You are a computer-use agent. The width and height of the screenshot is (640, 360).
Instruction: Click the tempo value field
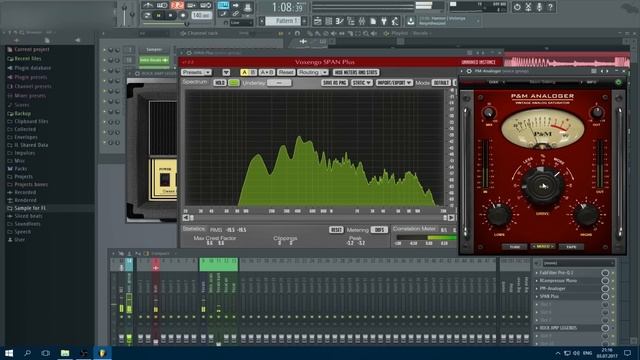pyautogui.click(x=201, y=16)
